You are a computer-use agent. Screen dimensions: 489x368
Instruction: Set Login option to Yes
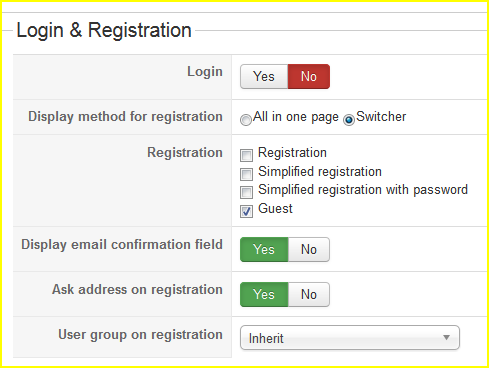[264, 76]
